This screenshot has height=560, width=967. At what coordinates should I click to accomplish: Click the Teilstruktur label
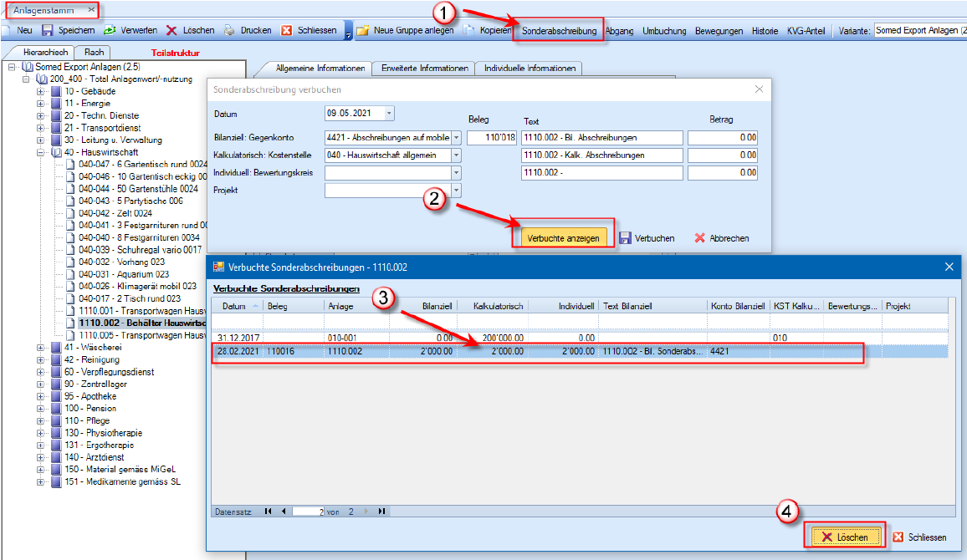(x=175, y=53)
